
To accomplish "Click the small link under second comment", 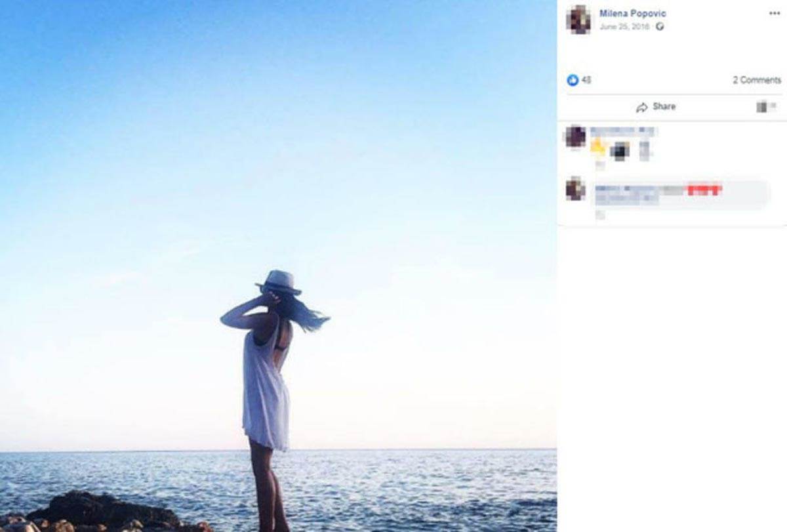I will click(600, 215).
